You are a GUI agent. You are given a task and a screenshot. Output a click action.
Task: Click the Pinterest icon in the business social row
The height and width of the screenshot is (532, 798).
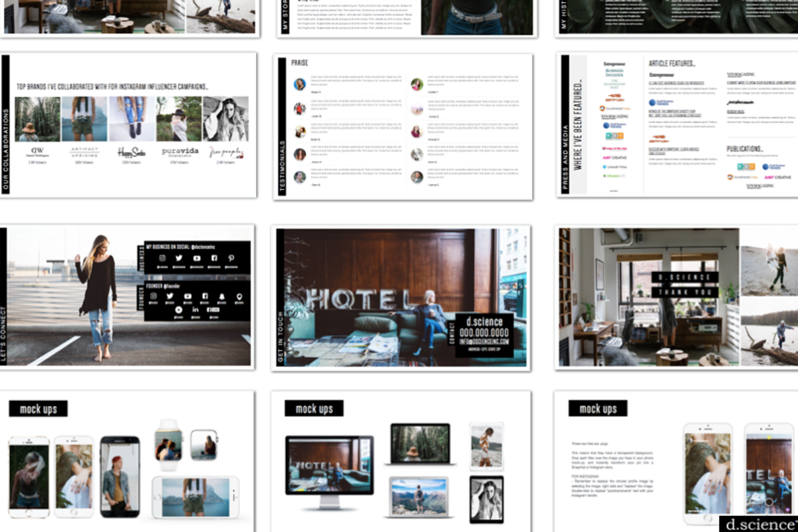pyautogui.click(x=231, y=258)
